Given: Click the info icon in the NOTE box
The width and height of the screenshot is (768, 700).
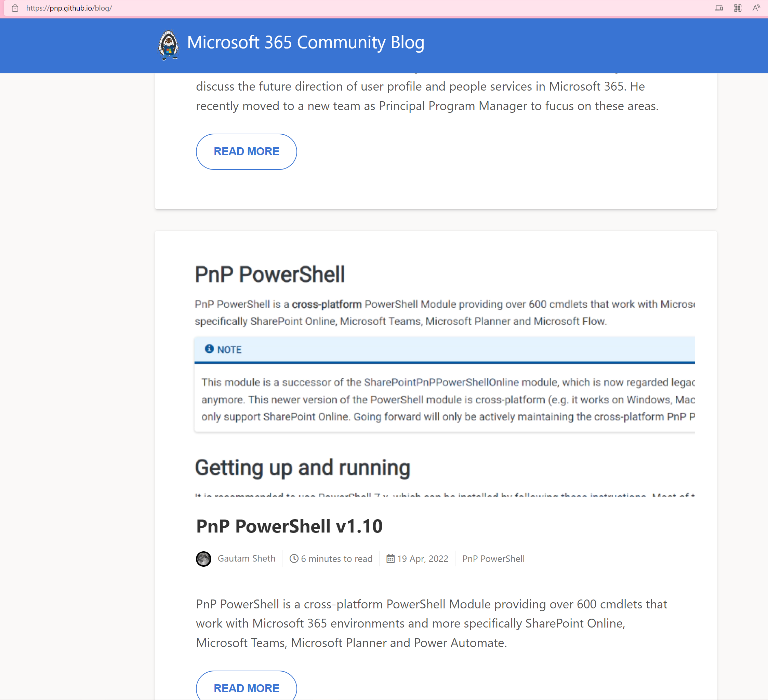Looking at the screenshot, I should pos(209,349).
